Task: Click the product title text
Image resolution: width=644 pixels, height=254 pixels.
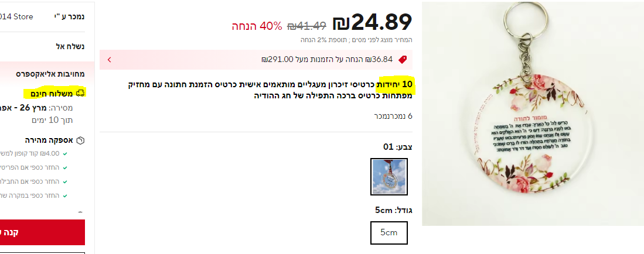Action: click(270, 90)
